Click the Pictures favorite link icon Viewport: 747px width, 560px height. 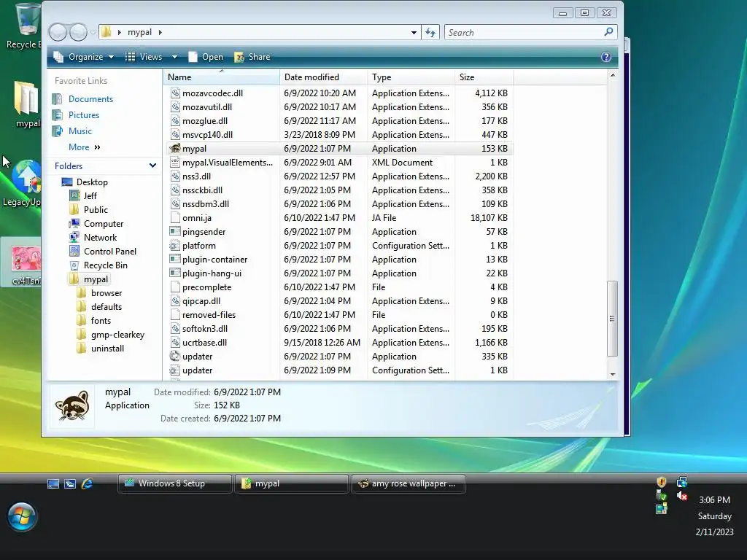point(57,114)
